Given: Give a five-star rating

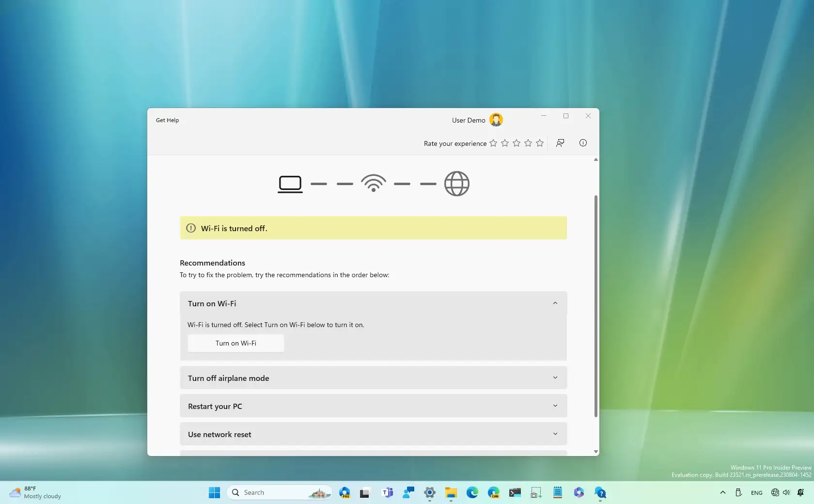Looking at the screenshot, I should [540, 143].
